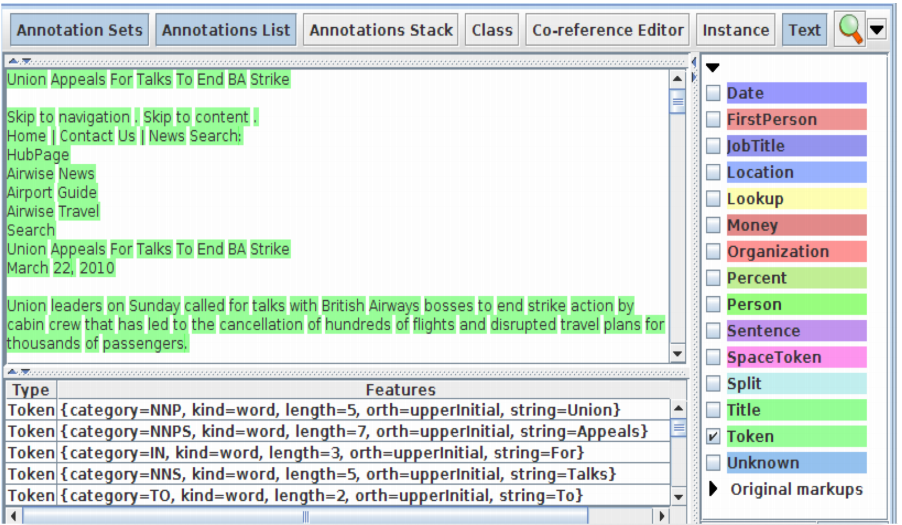
Task: Click the magnifying glass search icon
Action: 850,30
